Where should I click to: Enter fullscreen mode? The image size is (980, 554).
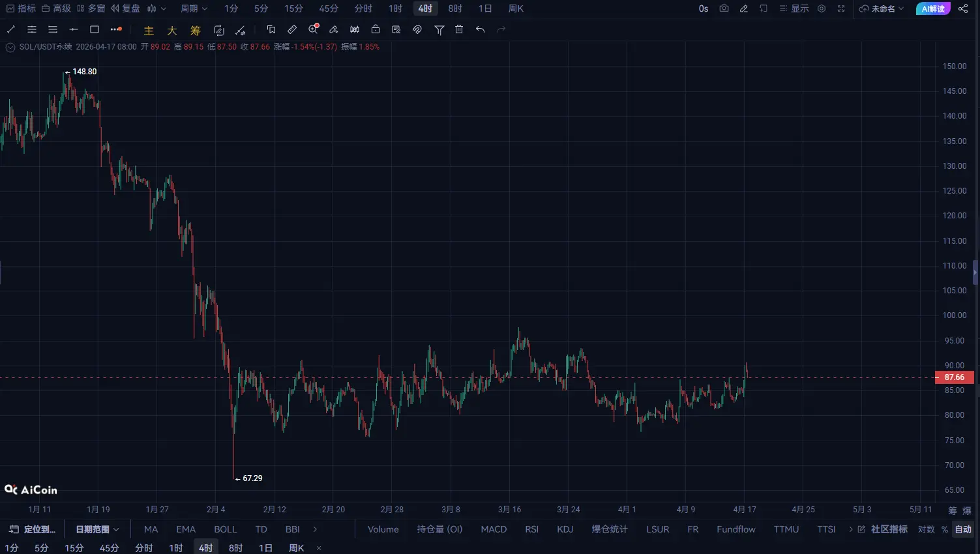coord(841,8)
